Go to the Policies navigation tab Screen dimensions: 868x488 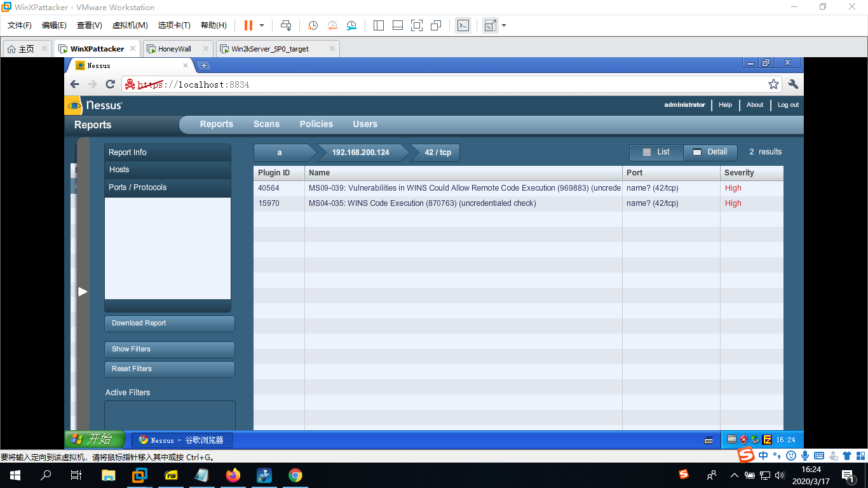[x=316, y=124]
